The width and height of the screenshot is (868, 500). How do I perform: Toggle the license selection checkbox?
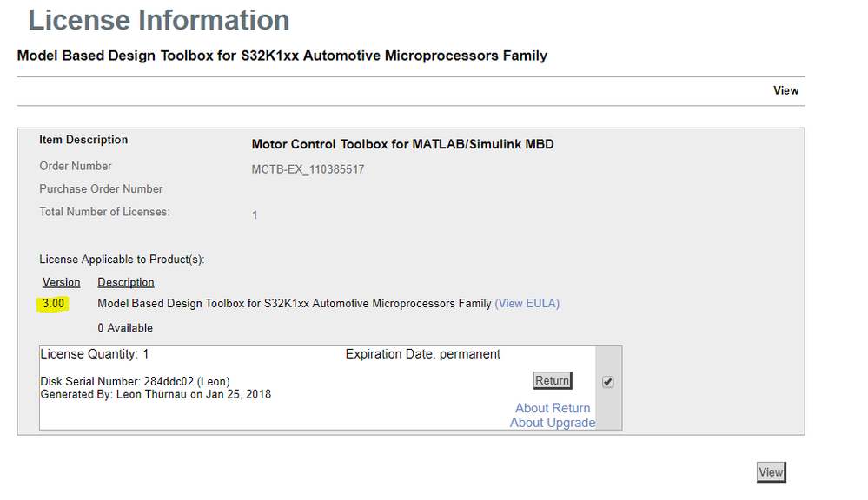pyautogui.click(x=607, y=382)
